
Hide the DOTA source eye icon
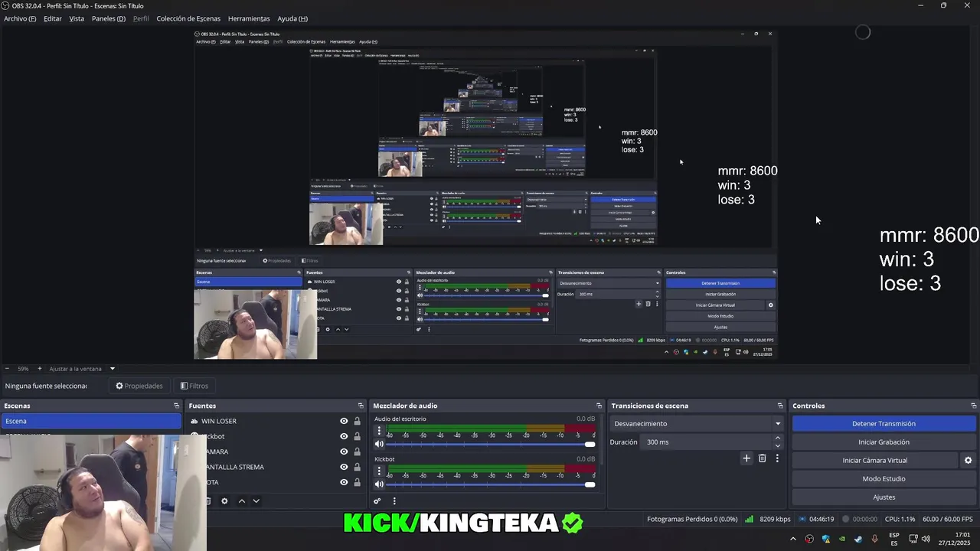(x=344, y=482)
